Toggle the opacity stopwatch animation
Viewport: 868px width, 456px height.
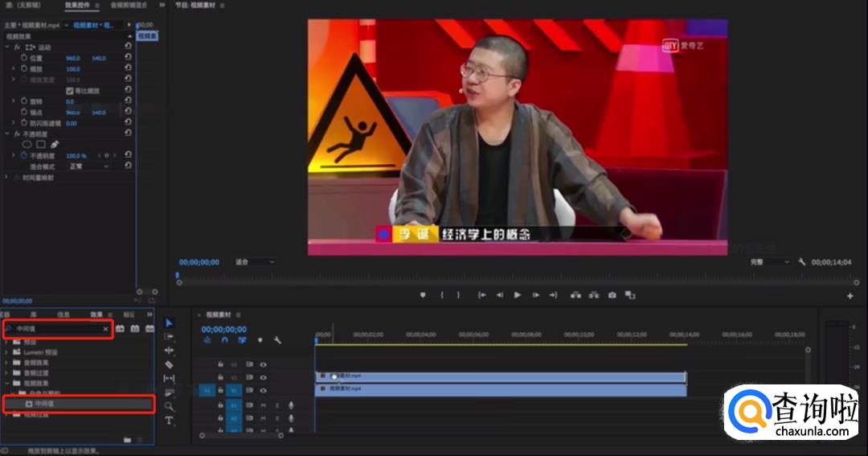click(x=23, y=155)
